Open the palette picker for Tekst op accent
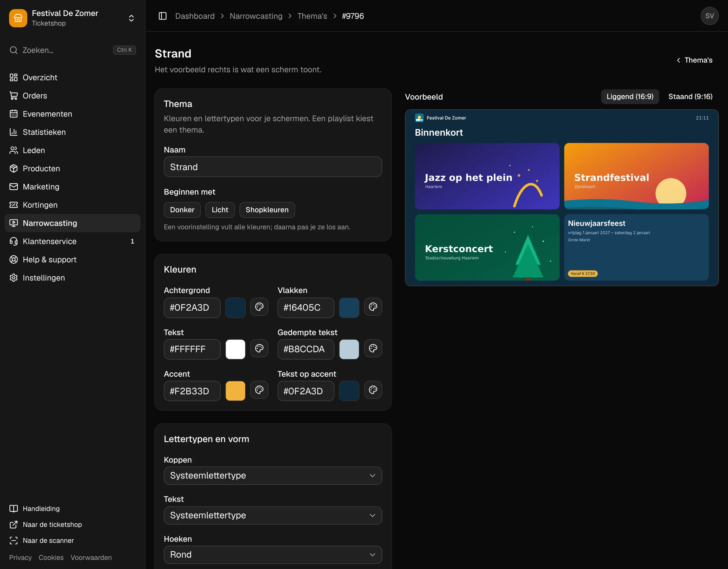The image size is (728, 569). [373, 390]
